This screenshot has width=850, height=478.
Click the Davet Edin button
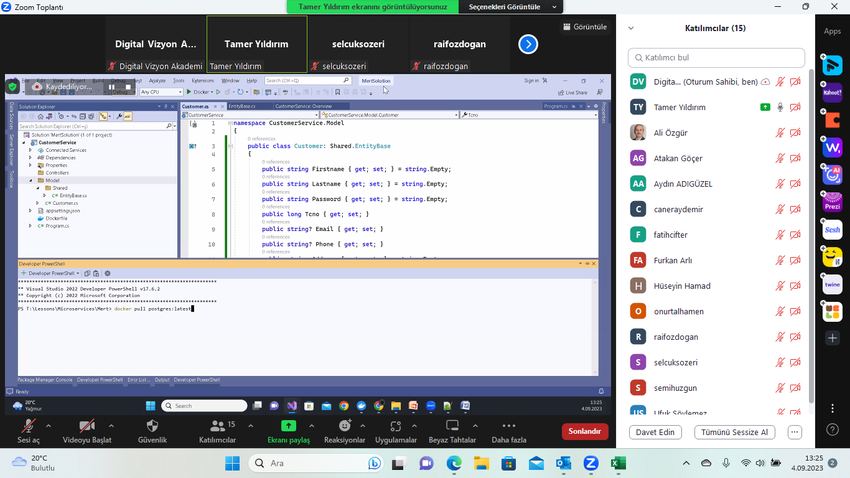(x=655, y=432)
